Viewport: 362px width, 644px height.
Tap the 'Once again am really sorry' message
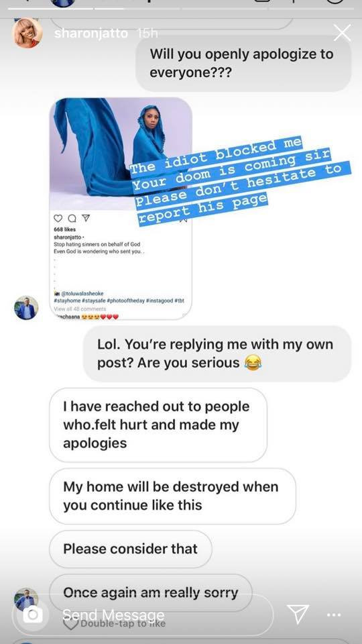(151, 592)
